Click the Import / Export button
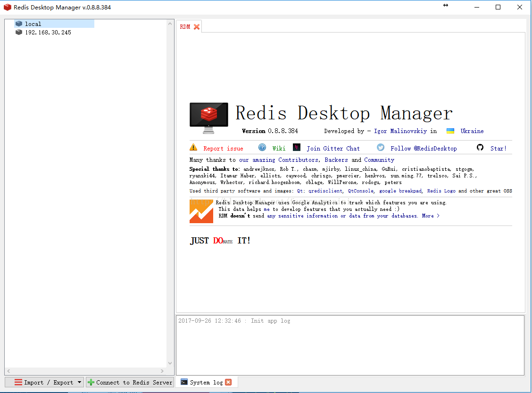This screenshot has width=532, height=393. pos(44,383)
